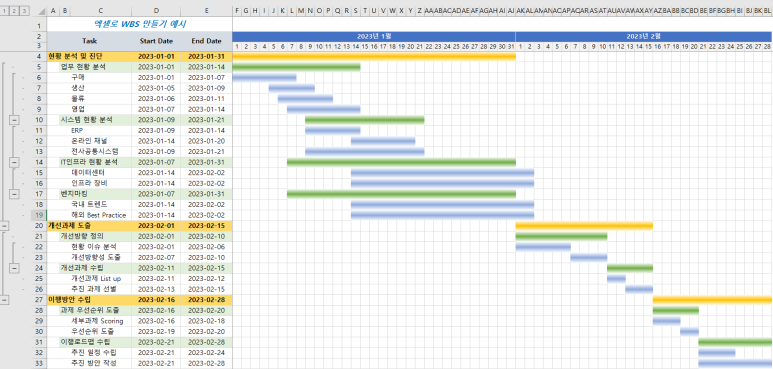Select end date 2023-01-11 of 물류
The image size is (773, 369).
pyautogui.click(x=207, y=99)
